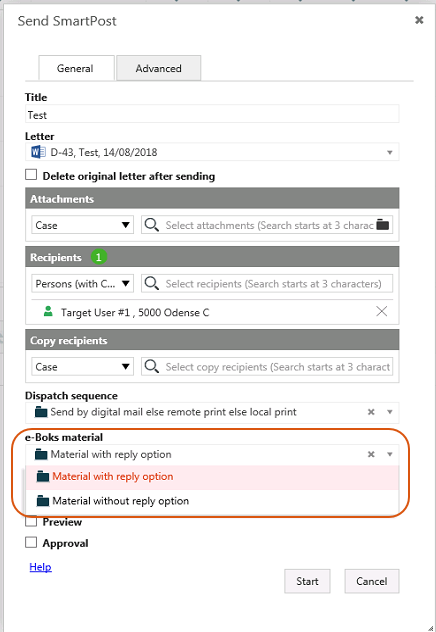Screen dimensions: 436x632
Task: Expand the Persons (with C... recipients dropdown
Action: [83, 284]
